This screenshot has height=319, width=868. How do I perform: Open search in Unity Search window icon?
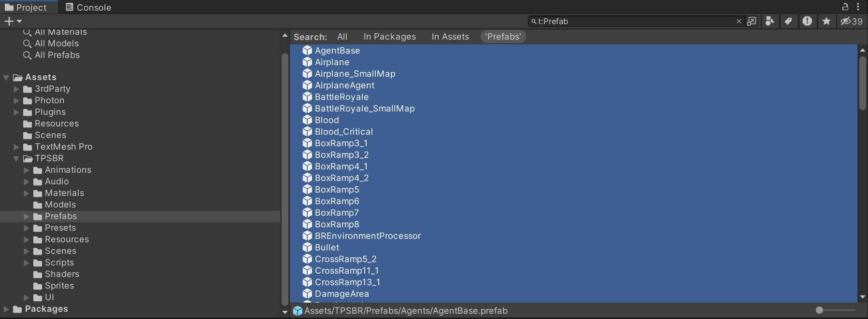(x=752, y=21)
